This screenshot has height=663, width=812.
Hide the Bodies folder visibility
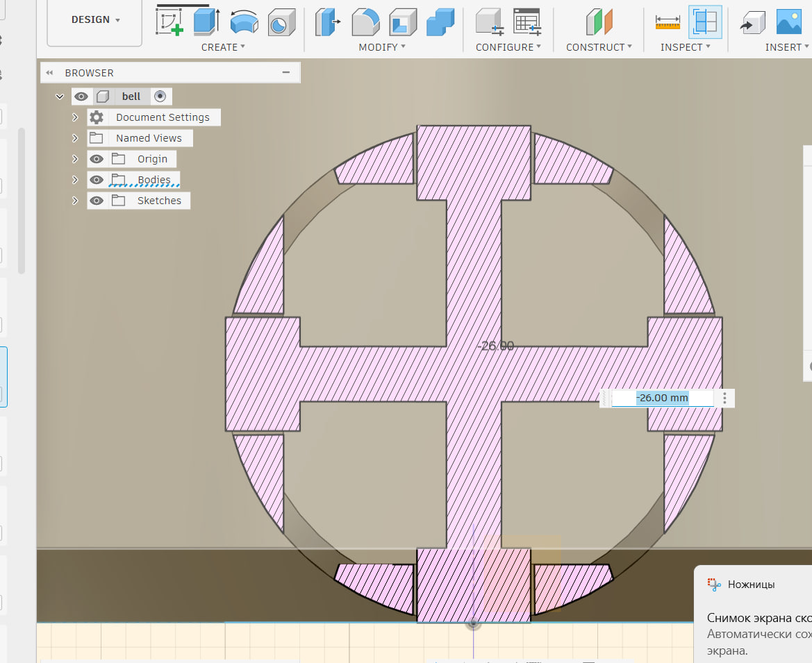97,180
